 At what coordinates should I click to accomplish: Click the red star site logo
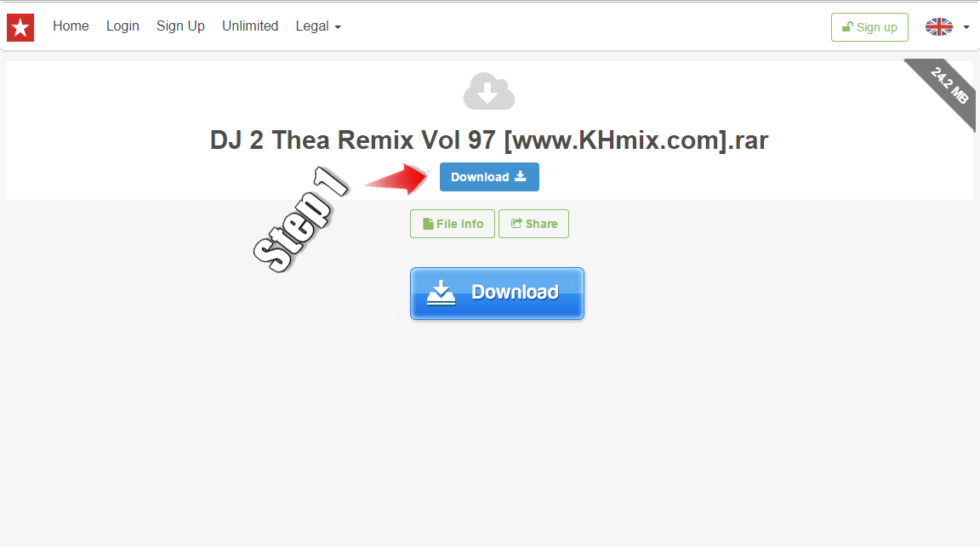pyautogui.click(x=20, y=27)
